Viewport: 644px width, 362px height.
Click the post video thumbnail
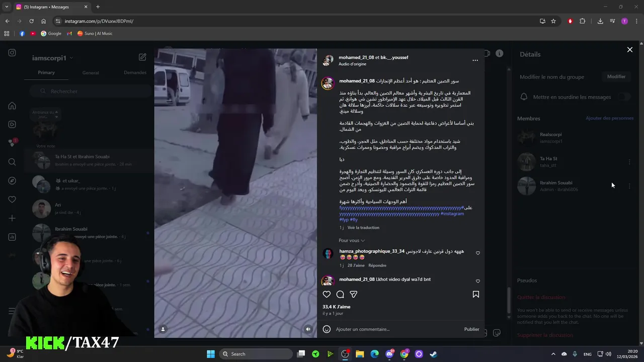235,193
